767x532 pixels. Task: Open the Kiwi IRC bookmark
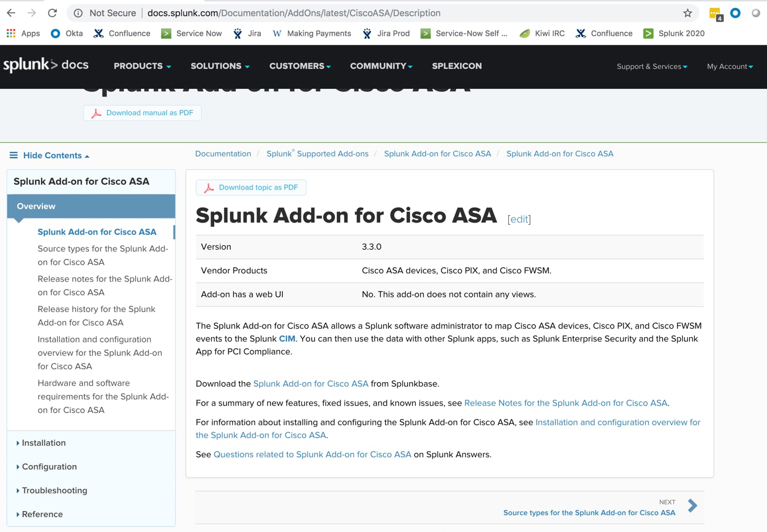tap(542, 33)
